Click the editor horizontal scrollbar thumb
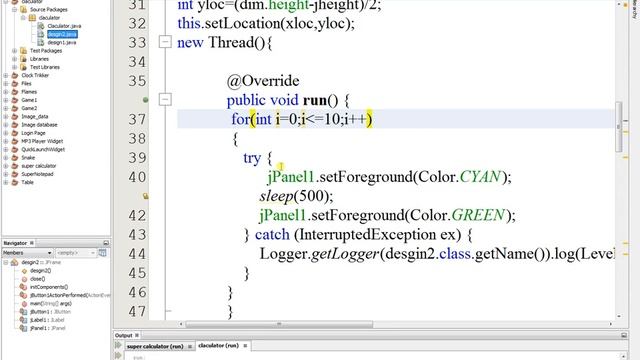The height and width of the screenshot is (360, 640). (279, 324)
